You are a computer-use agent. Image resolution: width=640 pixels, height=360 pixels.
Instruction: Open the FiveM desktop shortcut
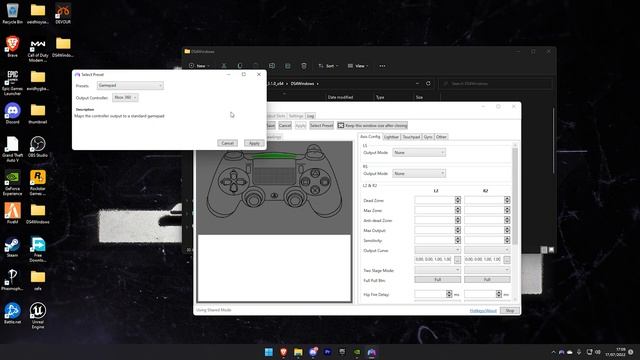[x=12, y=213]
